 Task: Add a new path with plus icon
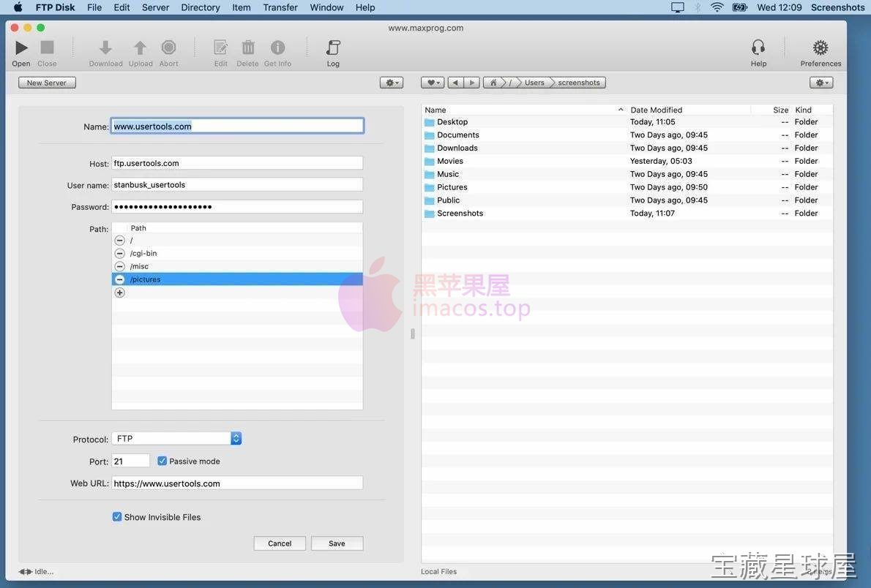pyautogui.click(x=119, y=293)
